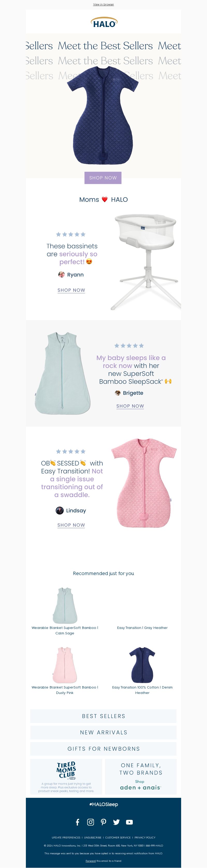Open the Pinterest icon in footer
Viewport: 207px width, 868px height.
pos(103,822)
